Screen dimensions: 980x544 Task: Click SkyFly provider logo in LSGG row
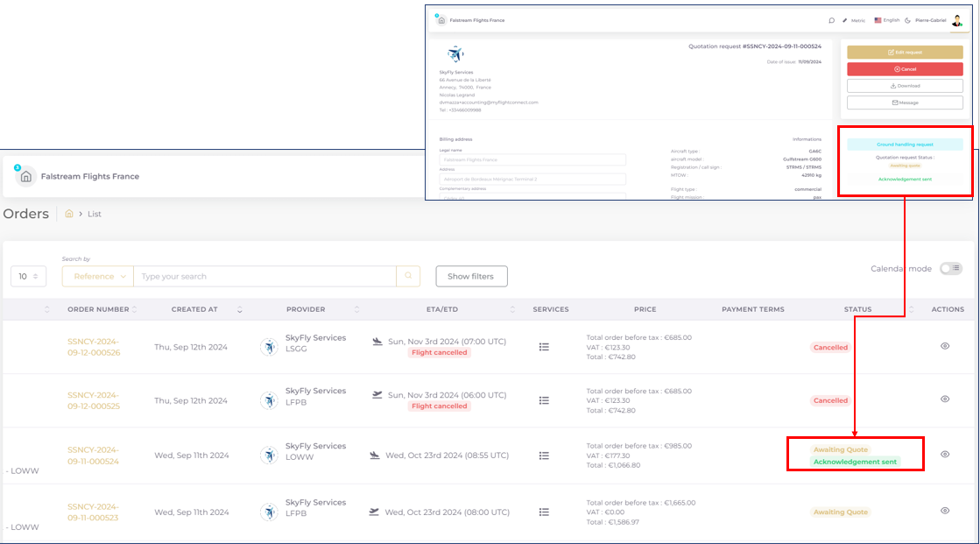[270, 347]
